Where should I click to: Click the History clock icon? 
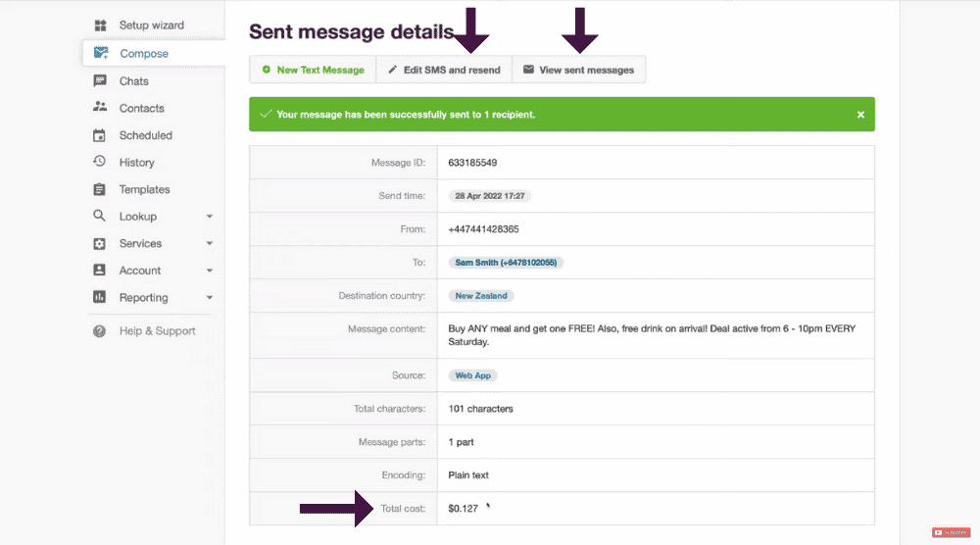[99, 162]
